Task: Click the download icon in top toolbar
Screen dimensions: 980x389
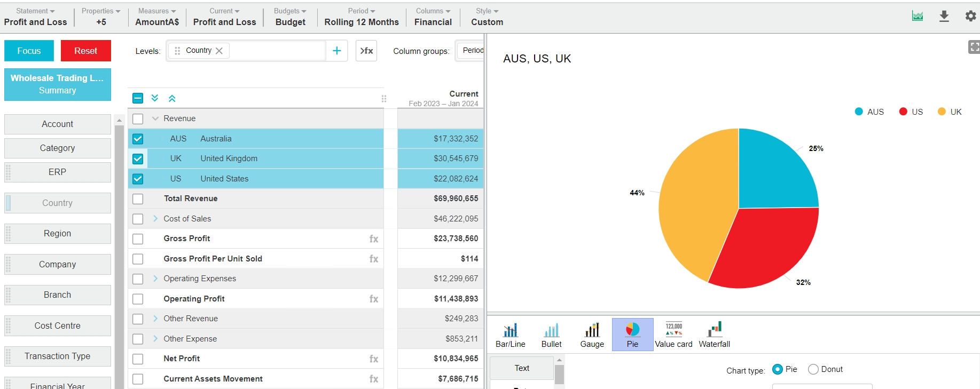Action: coord(944,17)
